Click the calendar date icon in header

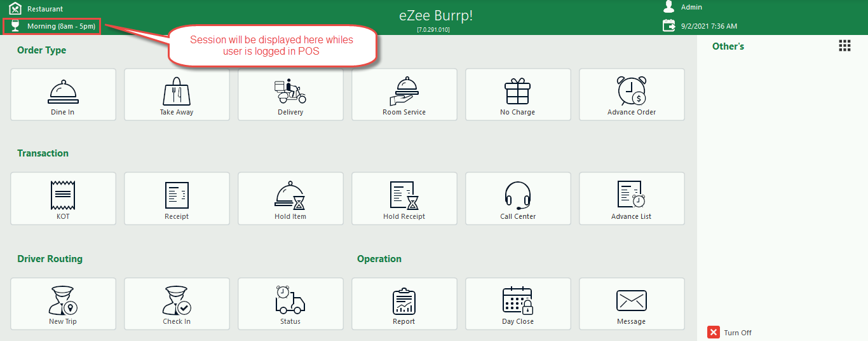pyautogui.click(x=668, y=25)
